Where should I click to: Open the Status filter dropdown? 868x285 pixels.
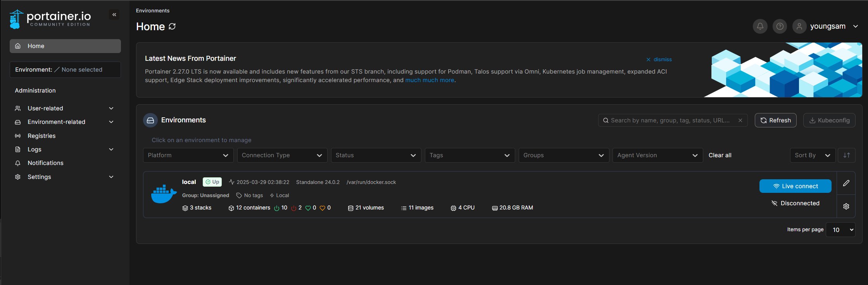point(376,155)
